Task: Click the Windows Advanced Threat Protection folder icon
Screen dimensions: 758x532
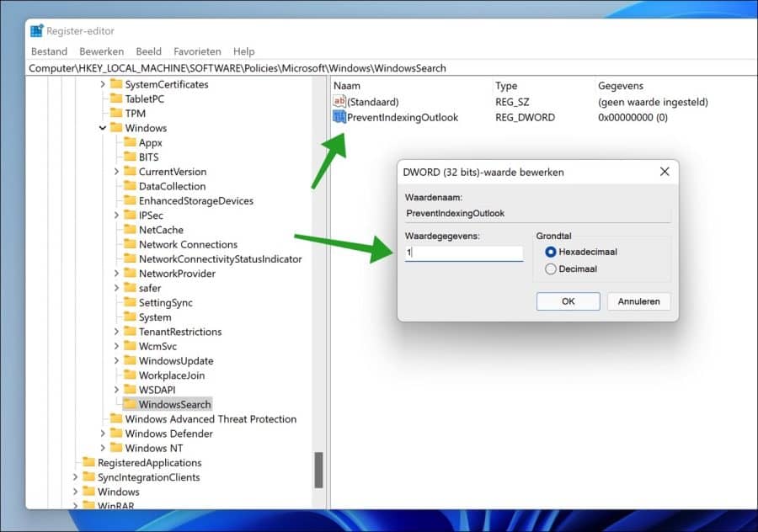Action: (x=116, y=418)
